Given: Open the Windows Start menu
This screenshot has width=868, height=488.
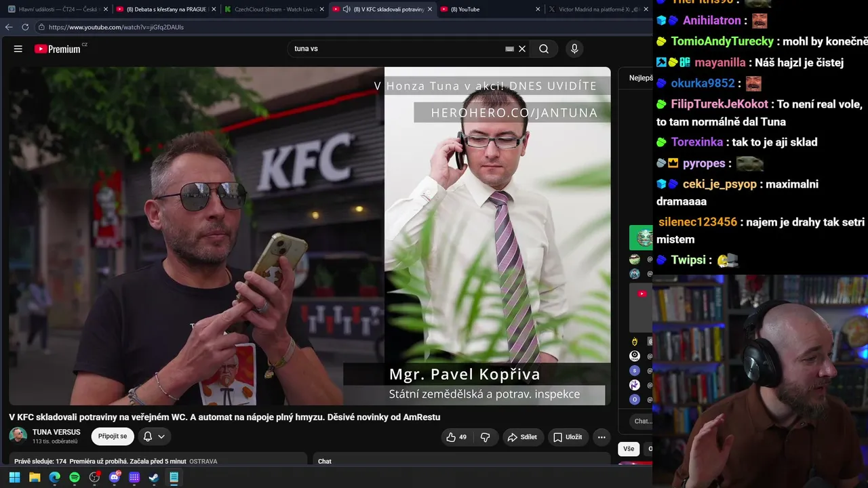Looking at the screenshot, I should [x=14, y=477].
